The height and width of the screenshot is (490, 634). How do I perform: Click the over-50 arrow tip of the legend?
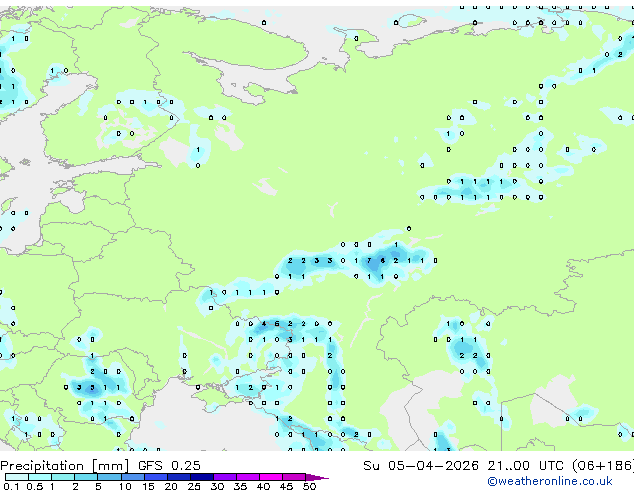[x=317, y=477]
